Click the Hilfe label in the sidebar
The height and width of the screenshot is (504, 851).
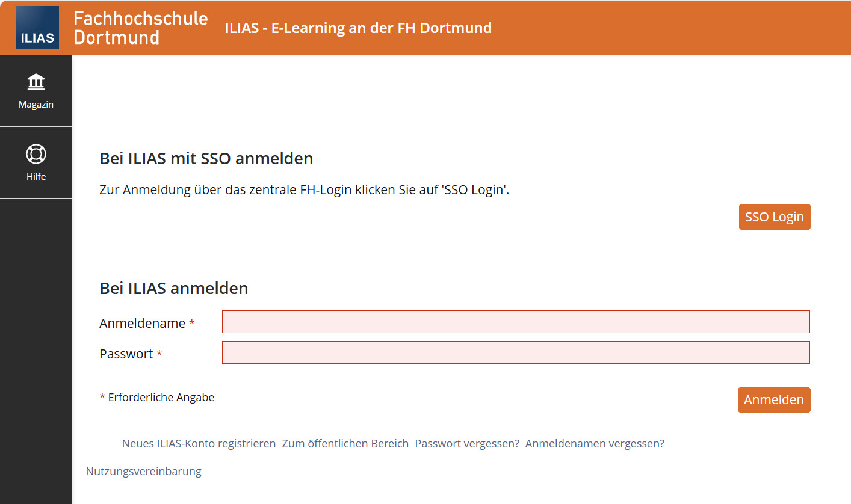tap(36, 176)
